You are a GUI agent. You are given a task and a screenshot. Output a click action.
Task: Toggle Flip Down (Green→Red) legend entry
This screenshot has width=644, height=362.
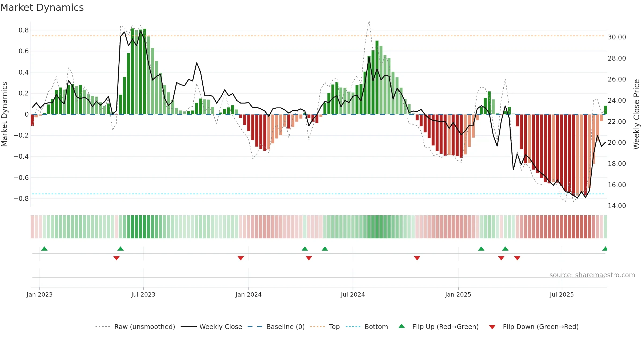[533, 327]
